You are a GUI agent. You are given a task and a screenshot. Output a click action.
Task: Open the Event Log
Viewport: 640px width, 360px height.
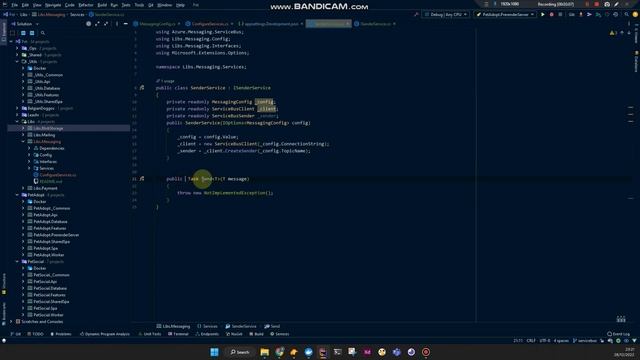618,334
